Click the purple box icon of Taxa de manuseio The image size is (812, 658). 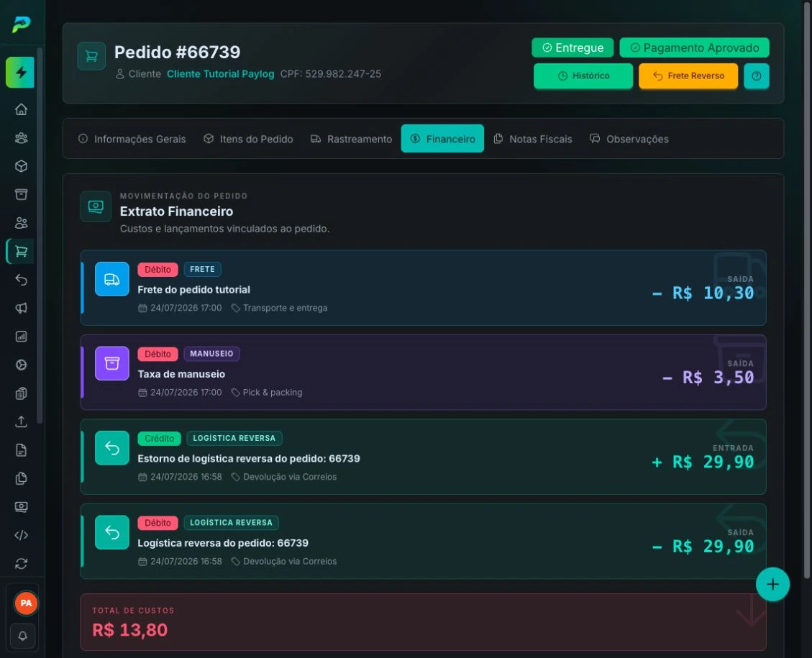point(112,363)
